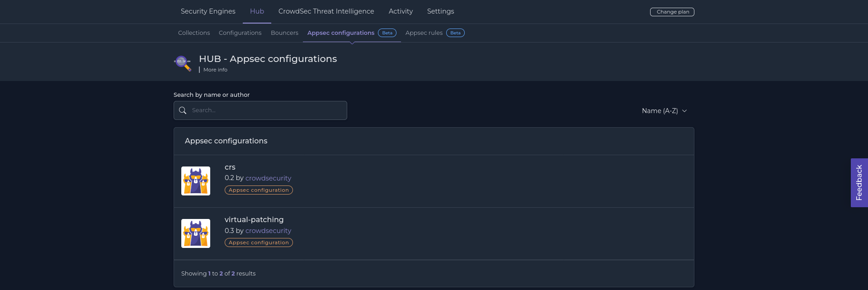This screenshot has height=290, width=868.
Task: Navigate to the Activity menu item
Action: (x=401, y=11)
